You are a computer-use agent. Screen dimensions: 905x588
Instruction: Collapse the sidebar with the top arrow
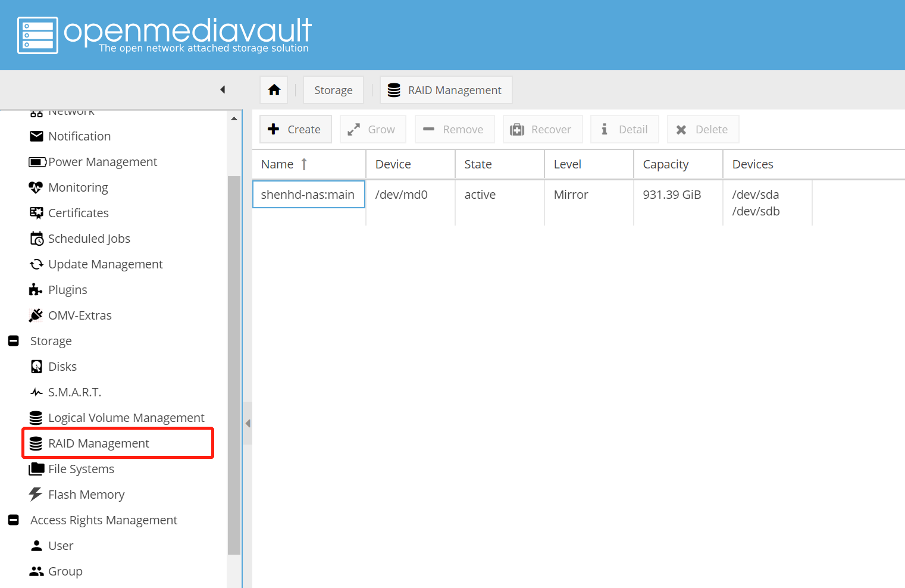coord(223,90)
